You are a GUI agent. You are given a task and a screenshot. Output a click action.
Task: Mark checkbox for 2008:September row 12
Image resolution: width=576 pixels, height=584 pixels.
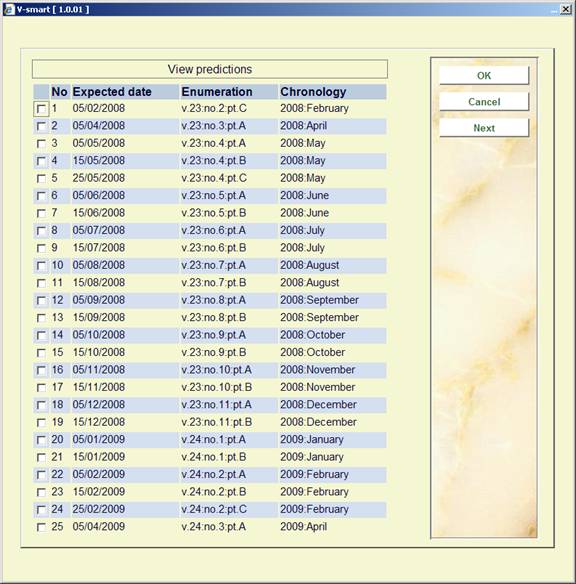(41, 301)
